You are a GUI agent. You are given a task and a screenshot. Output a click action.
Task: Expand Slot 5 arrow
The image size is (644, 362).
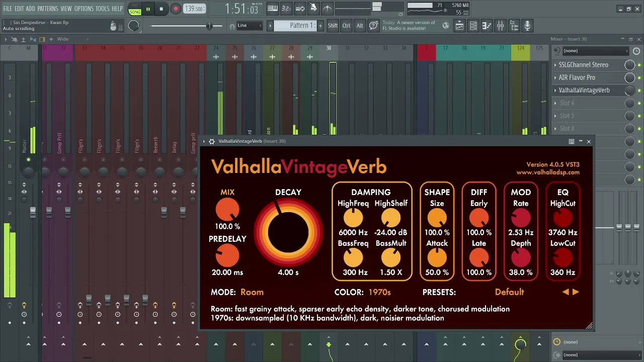click(x=555, y=116)
